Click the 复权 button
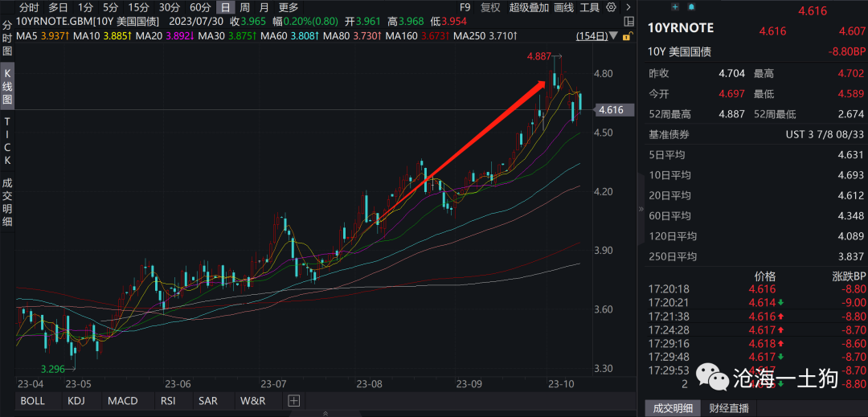 [489, 7]
